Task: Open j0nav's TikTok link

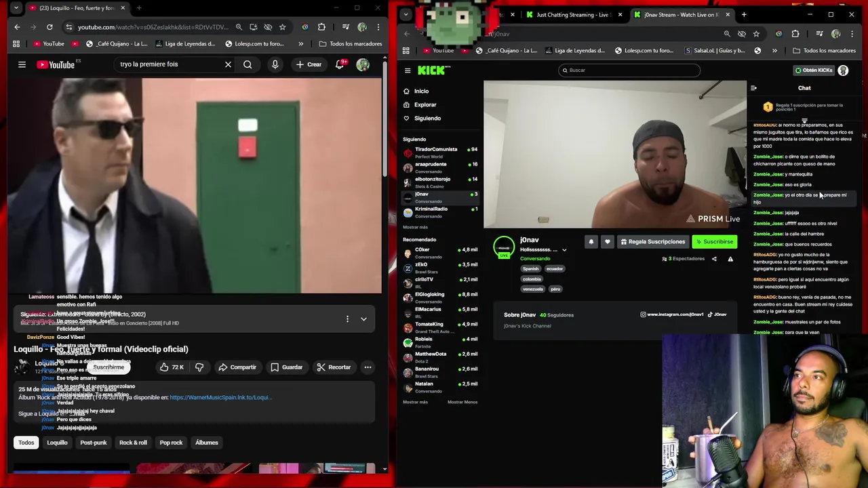Action: click(x=718, y=314)
